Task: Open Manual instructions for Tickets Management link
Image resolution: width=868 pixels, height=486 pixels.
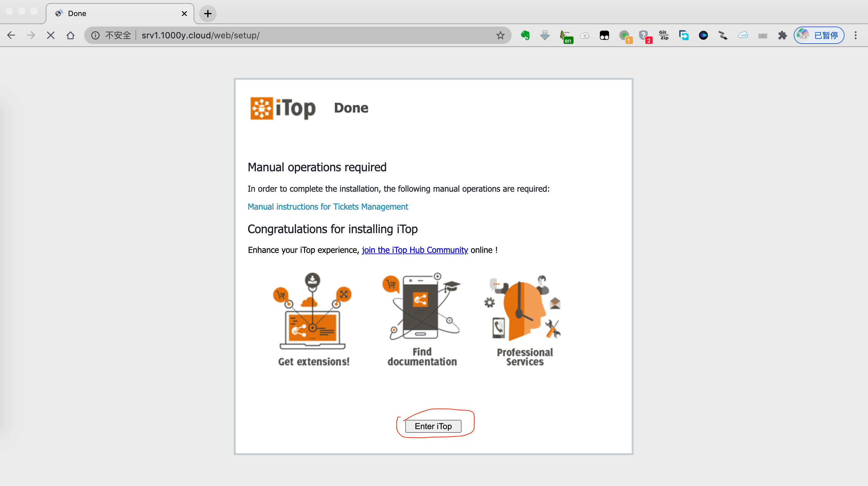Action: coord(328,207)
